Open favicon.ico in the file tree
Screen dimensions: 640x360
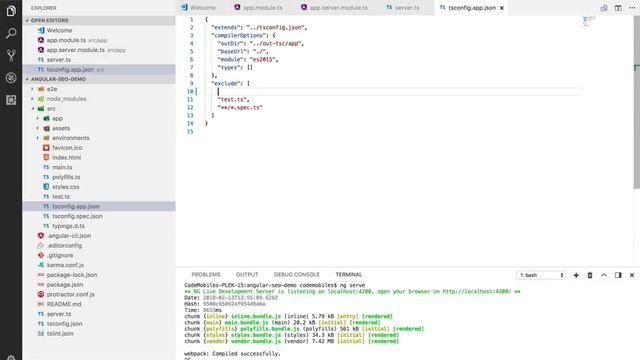pyautogui.click(x=99, y=148)
